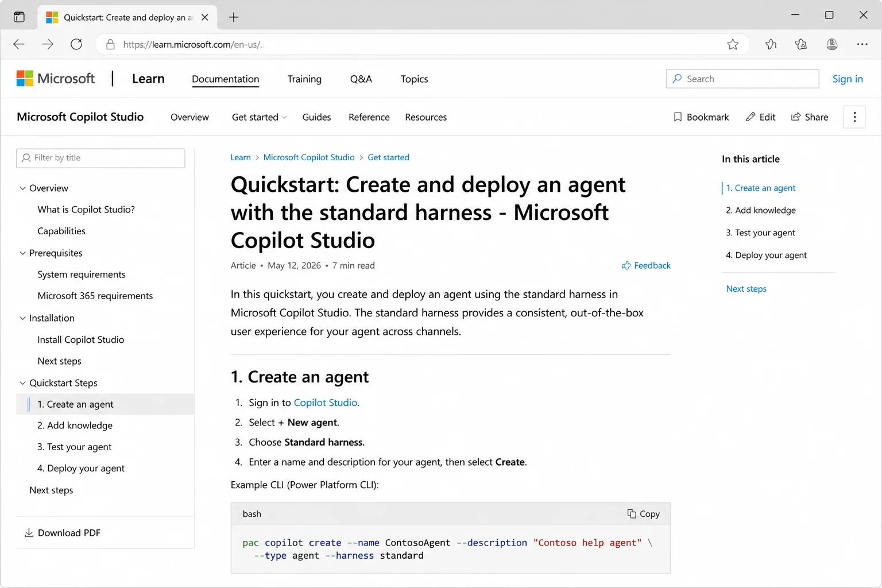Image resolution: width=882 pixels, height=588 pixels.
Task: Focus the Search box
Action: point(742,79)
